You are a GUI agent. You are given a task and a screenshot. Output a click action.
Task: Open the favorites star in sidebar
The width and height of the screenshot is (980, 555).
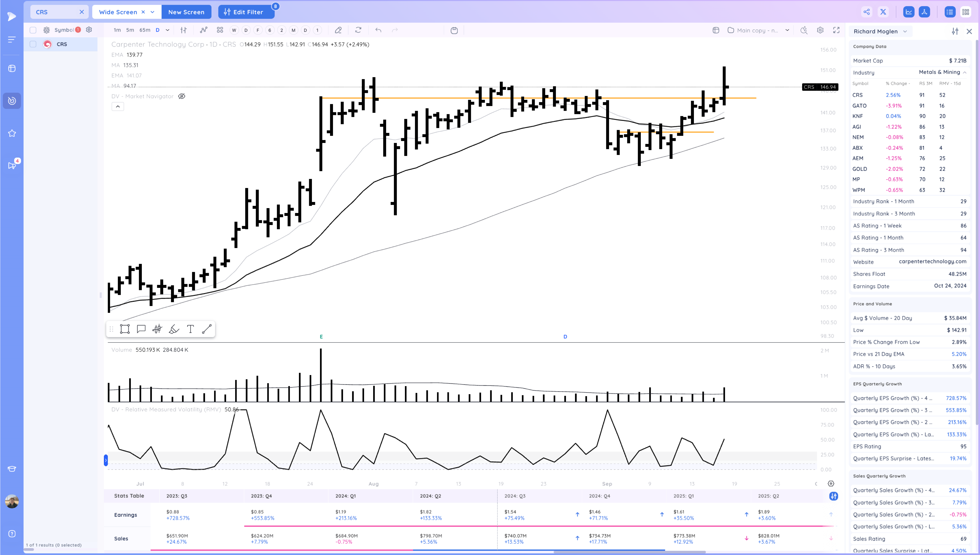[12, 133]
